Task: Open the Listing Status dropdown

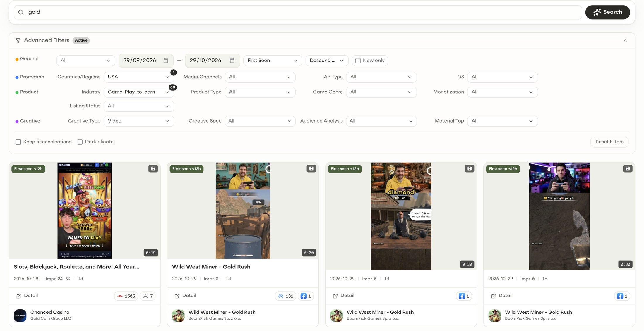Action: (139, 106)
